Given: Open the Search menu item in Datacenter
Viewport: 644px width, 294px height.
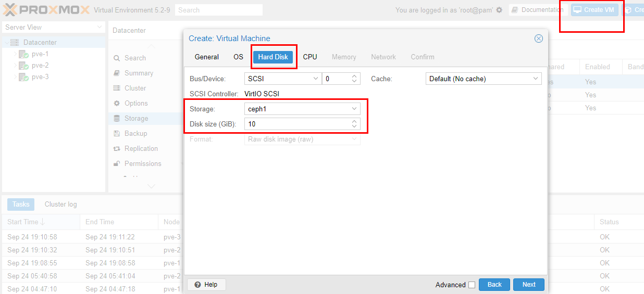Looking at the screenshot, I should coord(135,58).
